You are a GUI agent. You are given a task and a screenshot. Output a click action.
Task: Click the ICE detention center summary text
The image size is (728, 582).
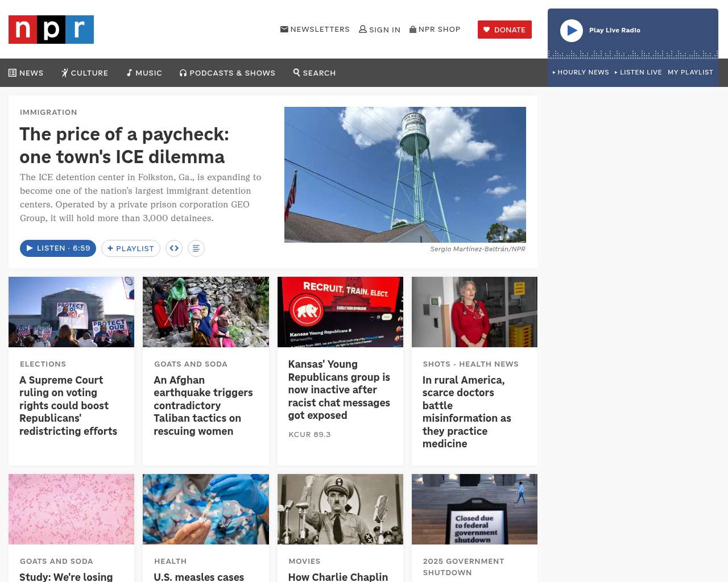tap(140, 198)
